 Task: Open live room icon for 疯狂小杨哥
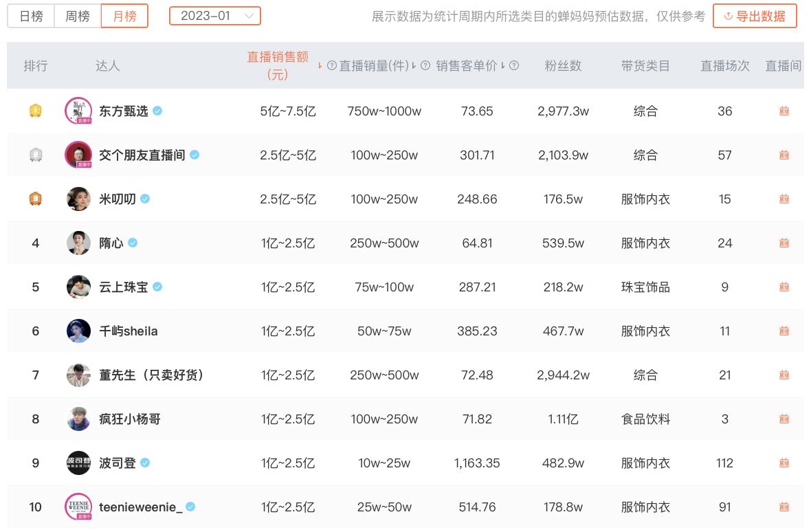pyautogui.click(x=784, y=419)
